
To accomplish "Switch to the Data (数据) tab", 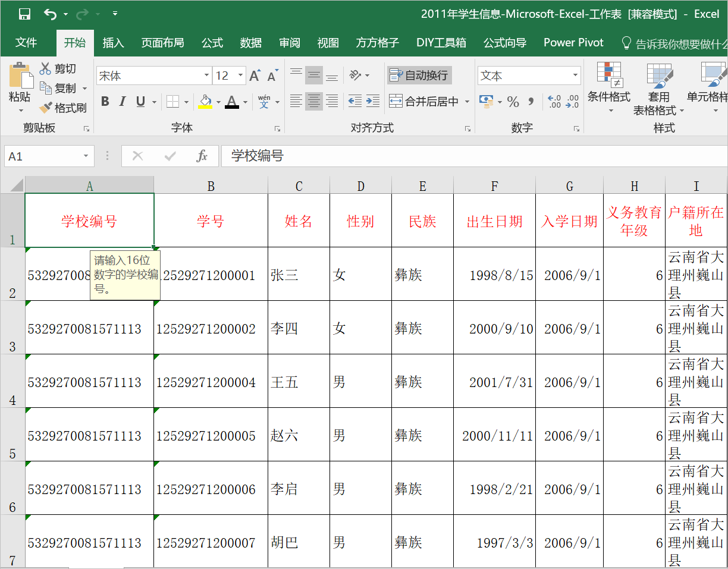I will point(251,43).
